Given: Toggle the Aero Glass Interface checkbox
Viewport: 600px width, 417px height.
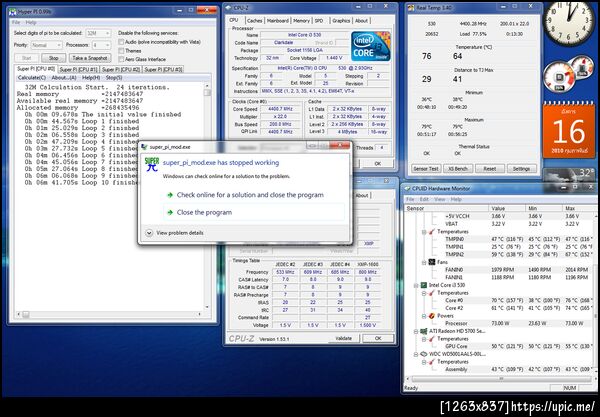Looking at the screenshot, I should (x=121, y=59).
